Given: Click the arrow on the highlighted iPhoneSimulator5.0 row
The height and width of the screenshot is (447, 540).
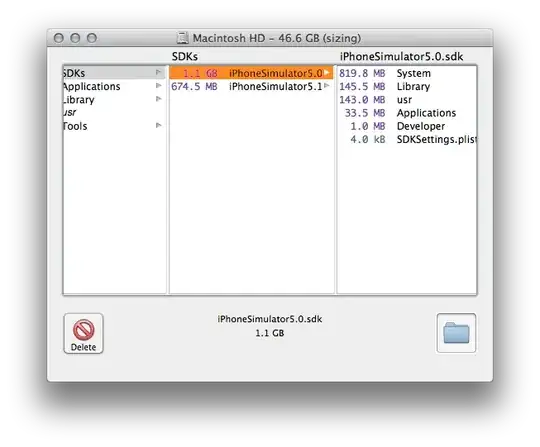Looking at the screenshot, I should pyautogui.click(x=327, y=72).
